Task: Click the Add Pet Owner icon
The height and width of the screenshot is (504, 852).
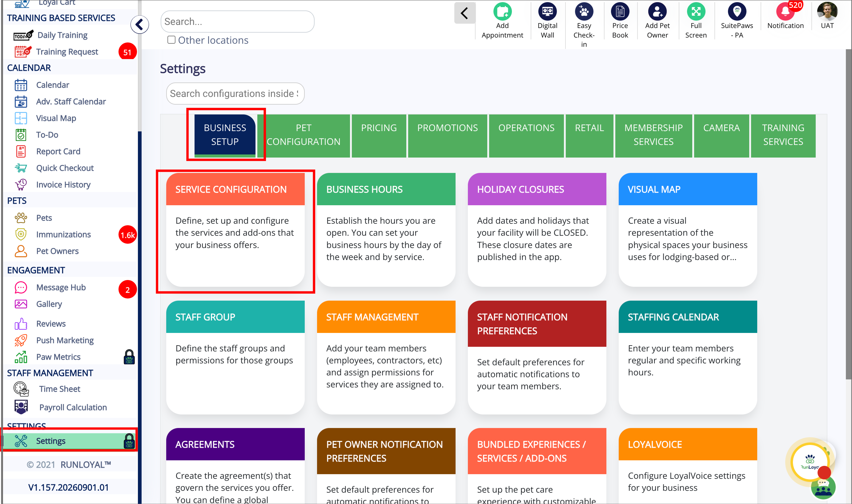Action: [x=657, y=11]
